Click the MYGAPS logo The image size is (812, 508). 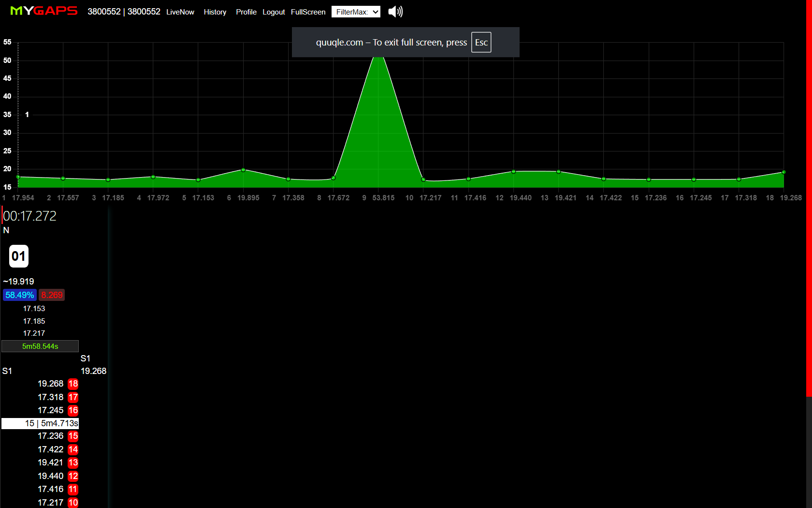(44, 11)
